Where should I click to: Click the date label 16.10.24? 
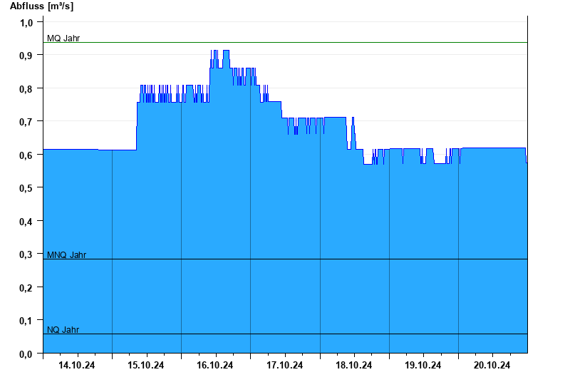(x=215, y=365)
